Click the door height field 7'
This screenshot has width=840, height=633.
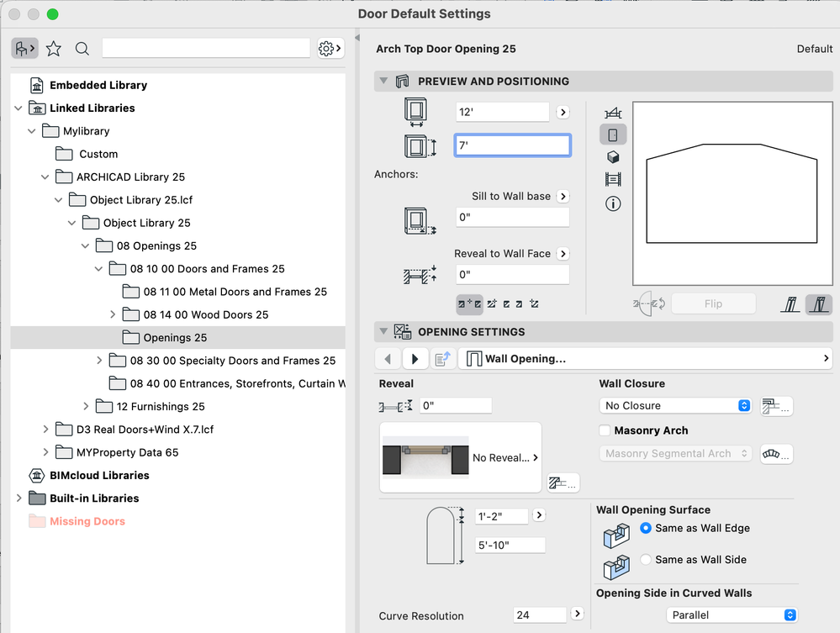tap(513, 145)
